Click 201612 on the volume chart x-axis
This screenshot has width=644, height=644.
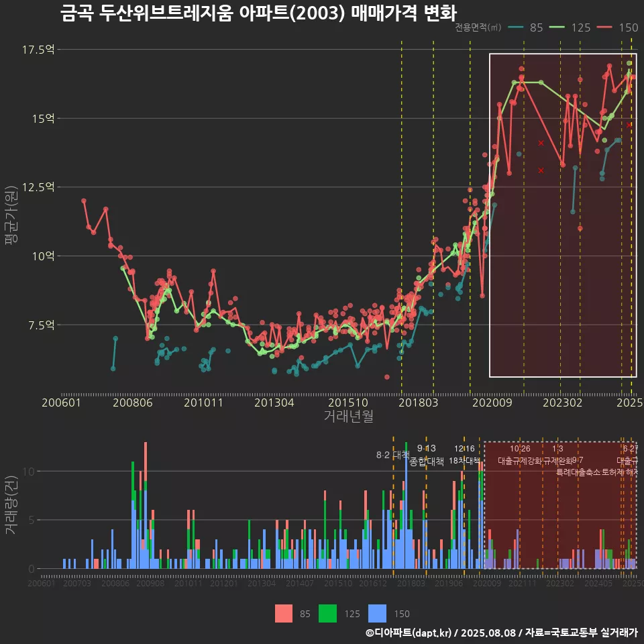(x=373, y=583)
